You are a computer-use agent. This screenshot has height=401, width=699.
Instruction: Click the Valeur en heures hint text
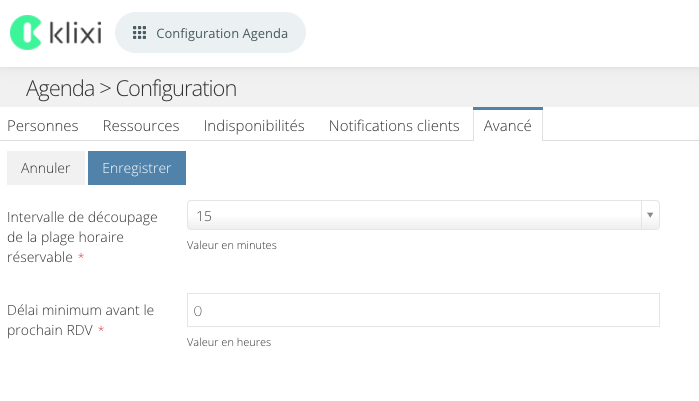tap(229, 342)
